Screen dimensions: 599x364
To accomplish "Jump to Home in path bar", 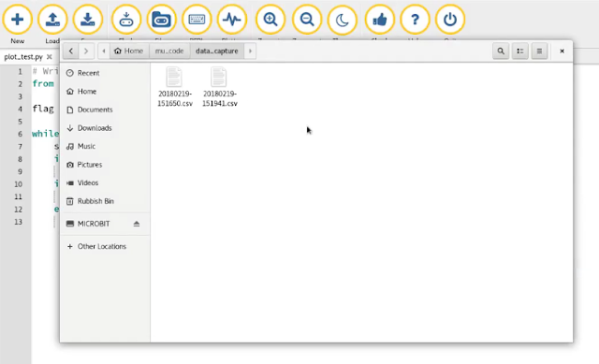I will coord(129,51).
